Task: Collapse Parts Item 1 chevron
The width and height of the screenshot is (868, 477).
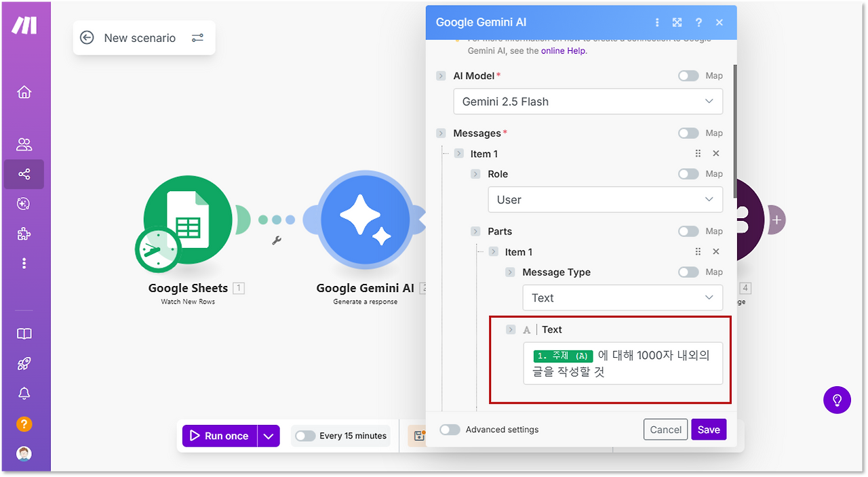Action: tap(494, 252)
